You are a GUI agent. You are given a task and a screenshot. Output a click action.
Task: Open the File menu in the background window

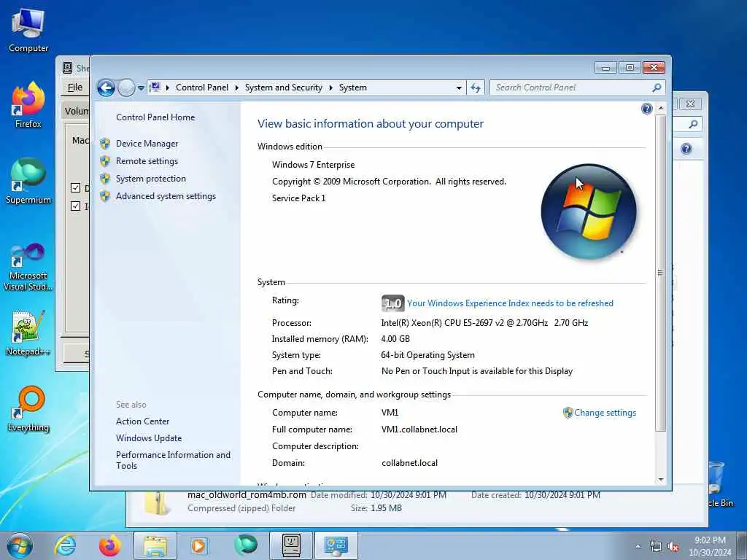click(75, 87)
